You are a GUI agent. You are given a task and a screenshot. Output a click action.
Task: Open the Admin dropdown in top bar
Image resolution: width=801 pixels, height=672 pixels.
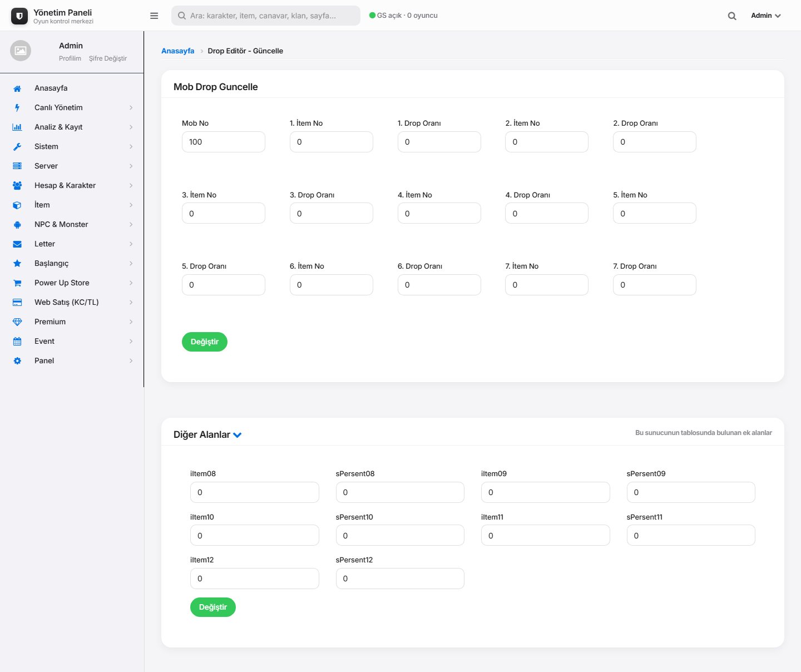click(x=766, y=16)
